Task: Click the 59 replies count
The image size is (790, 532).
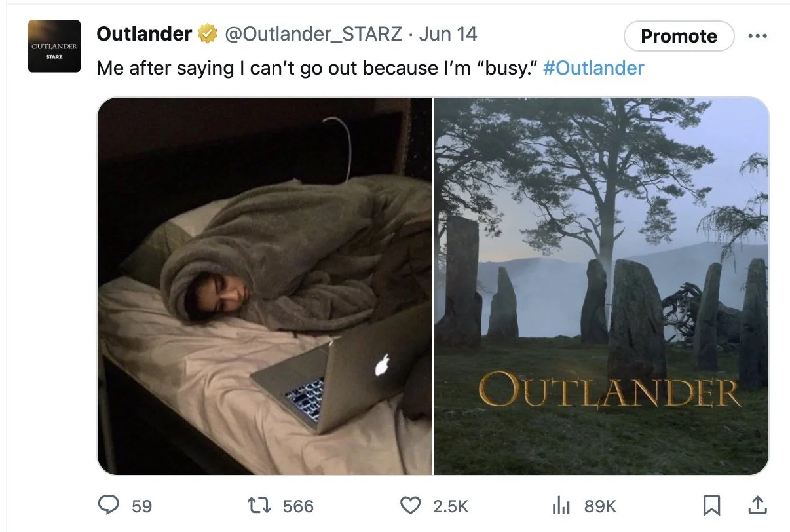Action: [x=141, y=506]
